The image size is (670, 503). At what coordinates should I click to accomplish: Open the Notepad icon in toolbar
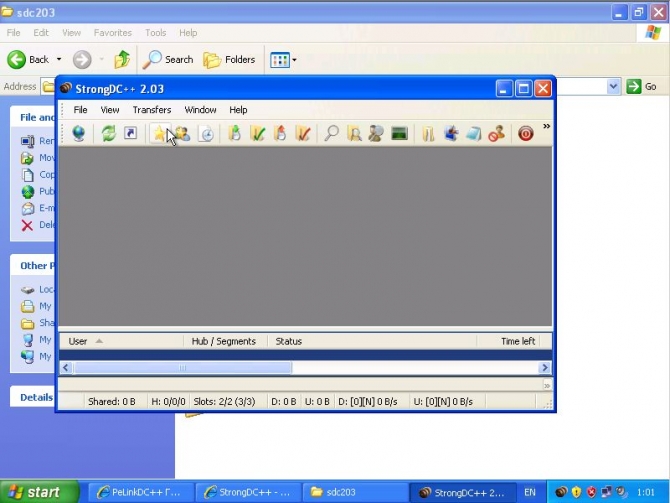coord(473,134)
